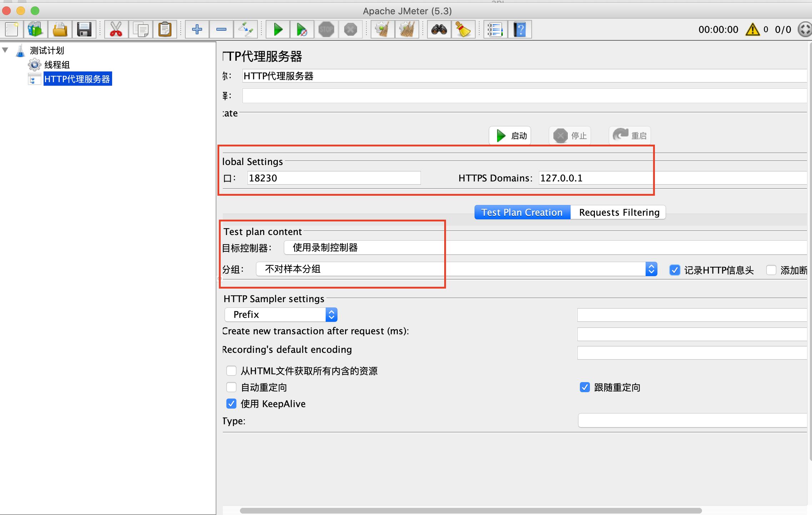Uncheck the 记录HTTP信息头 checkbox

[x=675, y=270]
